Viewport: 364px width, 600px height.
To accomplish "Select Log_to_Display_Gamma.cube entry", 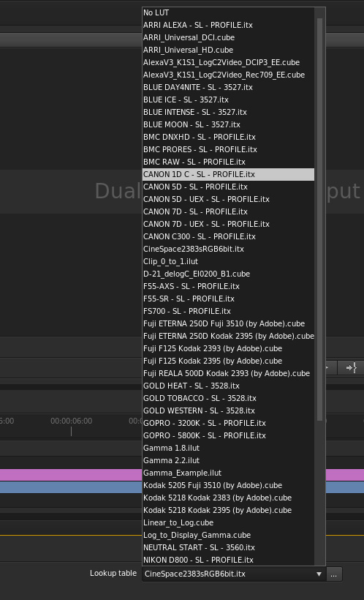I will (228, 535).
